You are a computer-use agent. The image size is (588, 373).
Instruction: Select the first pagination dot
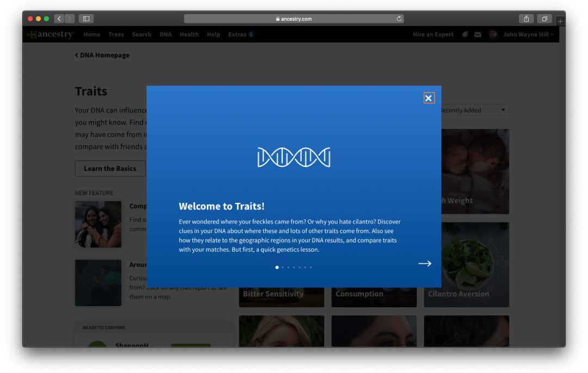tap(277, 268)
